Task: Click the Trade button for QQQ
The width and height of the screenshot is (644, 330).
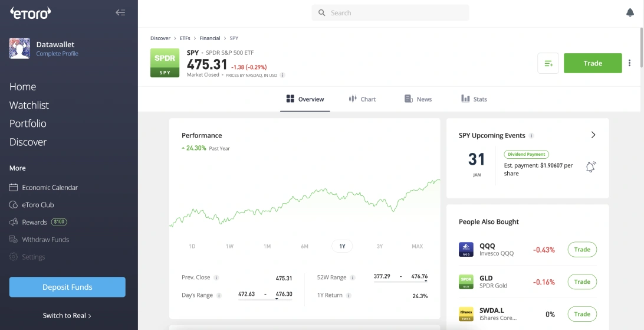Action: (x=582, y=250)
